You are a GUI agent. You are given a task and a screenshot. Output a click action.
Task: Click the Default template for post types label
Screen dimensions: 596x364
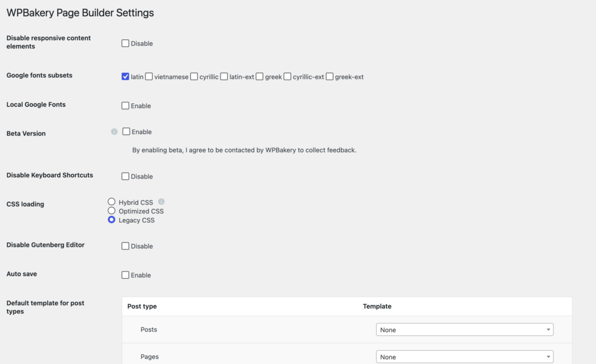tap(45, 307)
